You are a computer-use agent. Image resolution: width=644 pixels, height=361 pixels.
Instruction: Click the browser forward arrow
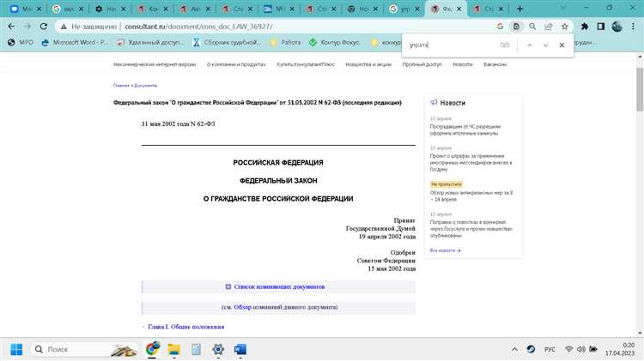(27, 27)
